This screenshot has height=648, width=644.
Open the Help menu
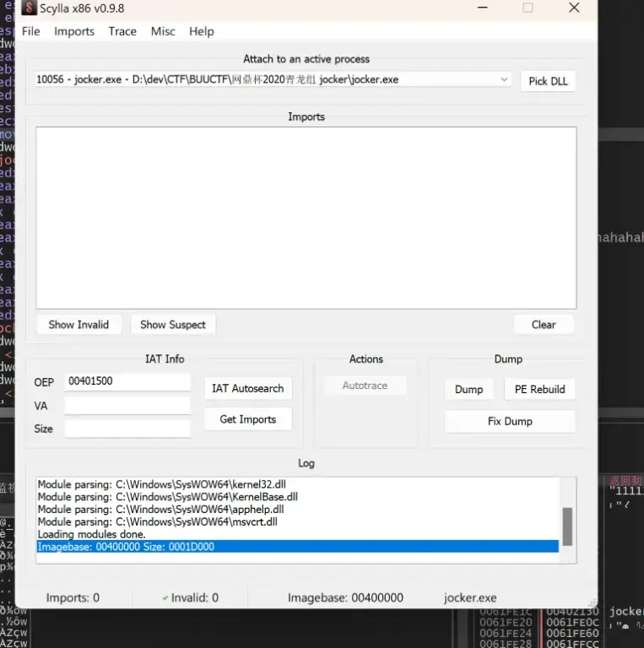pos(202,31)
